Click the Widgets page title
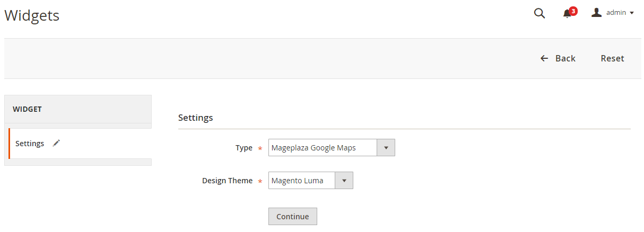This screenshot has width=644, height=232. [x=32, y=16]
